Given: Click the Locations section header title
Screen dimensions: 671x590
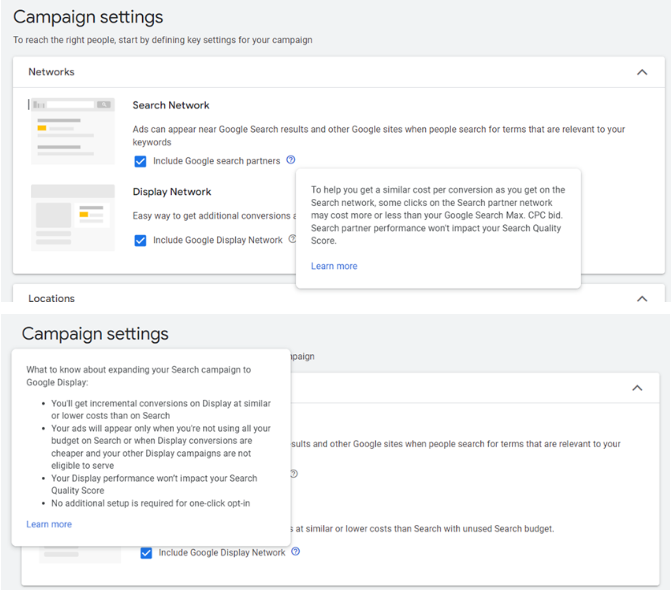Looking at the screenshot, I should click(51, 298).
